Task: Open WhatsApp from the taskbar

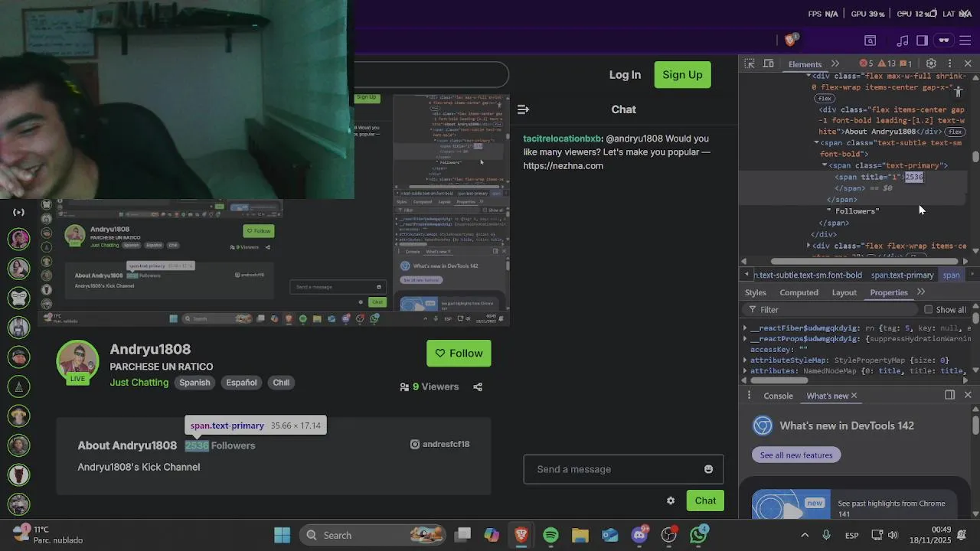Action: (698, 535)
